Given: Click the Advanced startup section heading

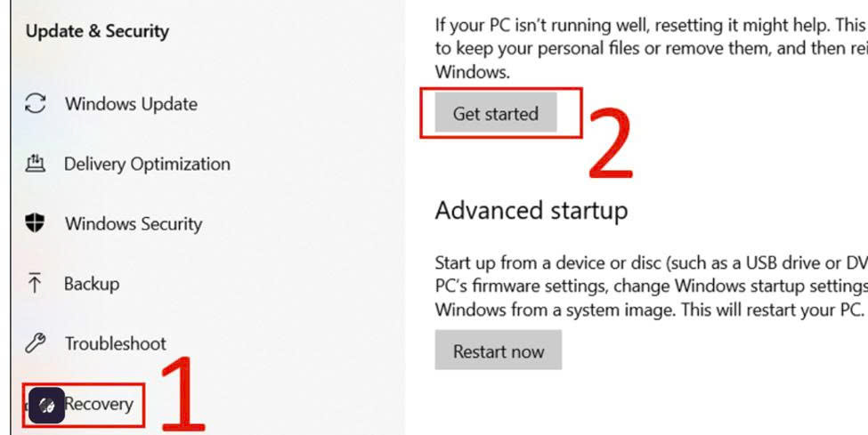Looking at the screenshot, I should point(531,210).
